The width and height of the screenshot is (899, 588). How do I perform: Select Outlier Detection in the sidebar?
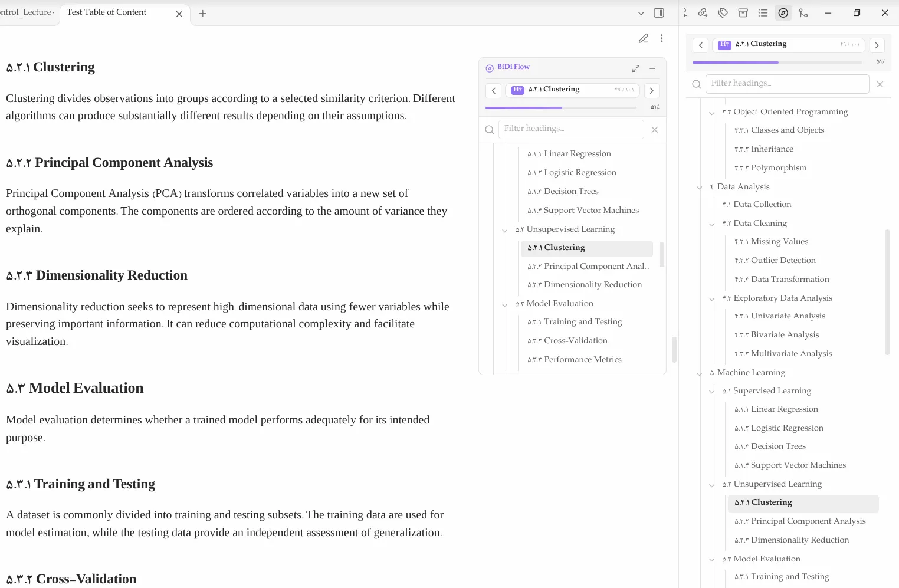[x=775, y=261]
